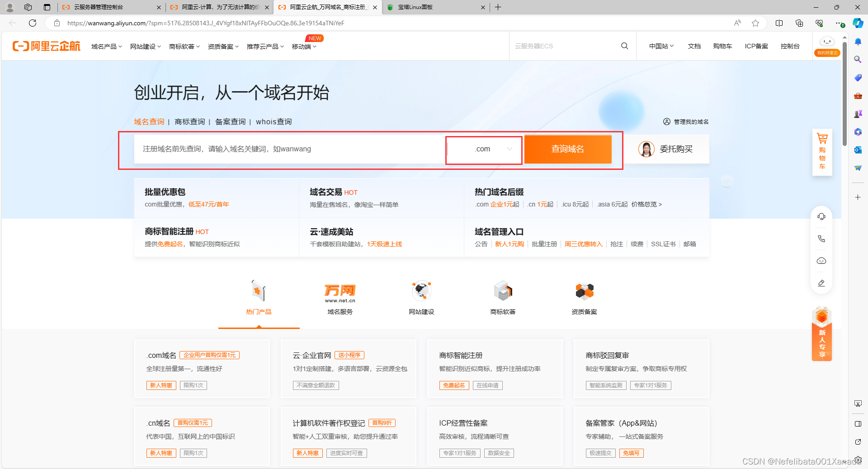868x469 pixels.
Task: Add page to favorites star icon
Action: tap(755, 23)
